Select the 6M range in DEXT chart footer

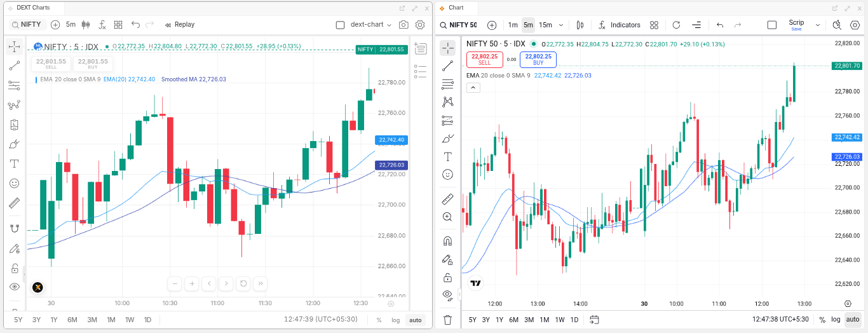(x=72, y=320)
